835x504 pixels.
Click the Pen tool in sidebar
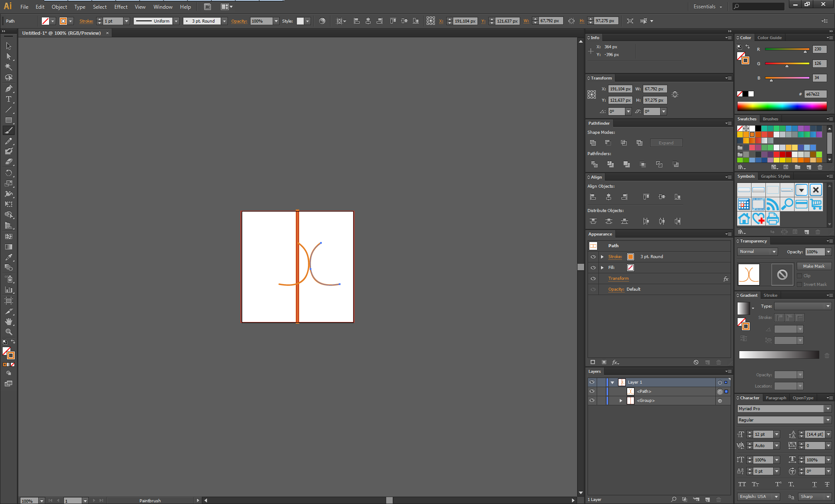tap(8, 88)
